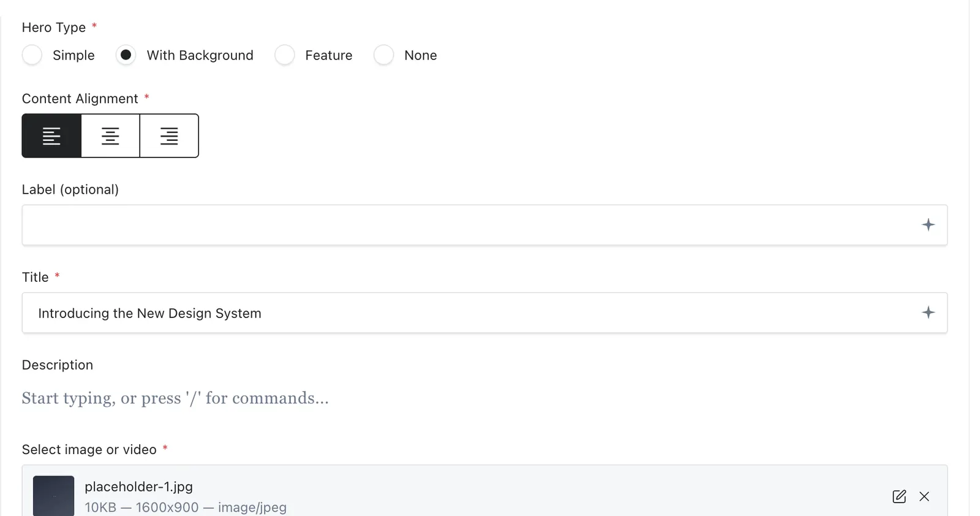
Task: Open the placeholder-1.jpg thumbnail preview
Action: pos(53,496)
